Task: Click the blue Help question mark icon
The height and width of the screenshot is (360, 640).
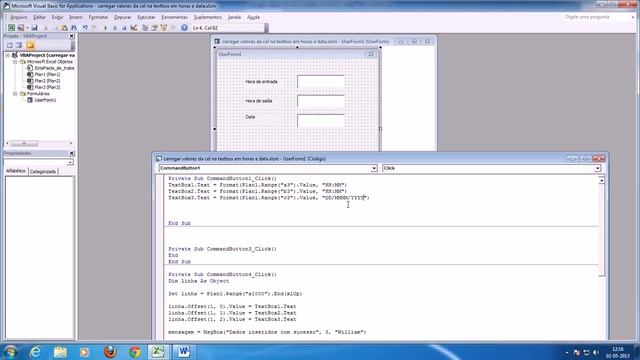Action: [184, 28]
